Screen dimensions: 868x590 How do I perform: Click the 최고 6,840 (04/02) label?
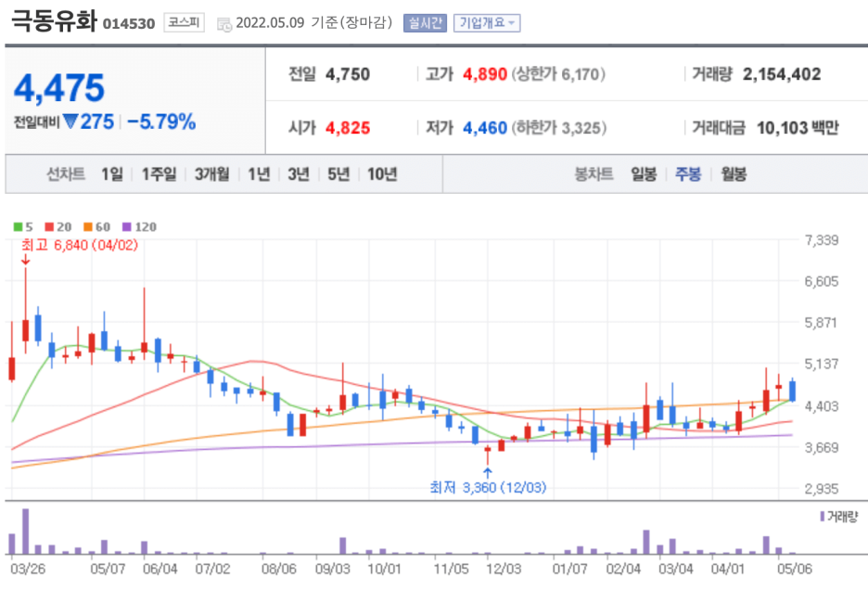(79, 245)
